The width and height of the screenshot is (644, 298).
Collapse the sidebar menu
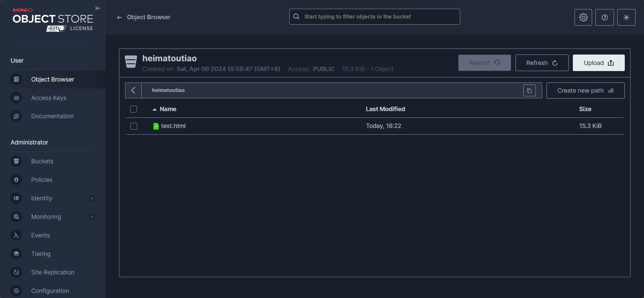point(98,8)
